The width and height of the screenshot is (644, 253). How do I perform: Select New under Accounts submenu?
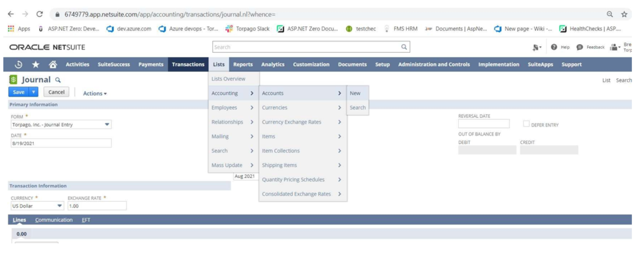(357, 93)
